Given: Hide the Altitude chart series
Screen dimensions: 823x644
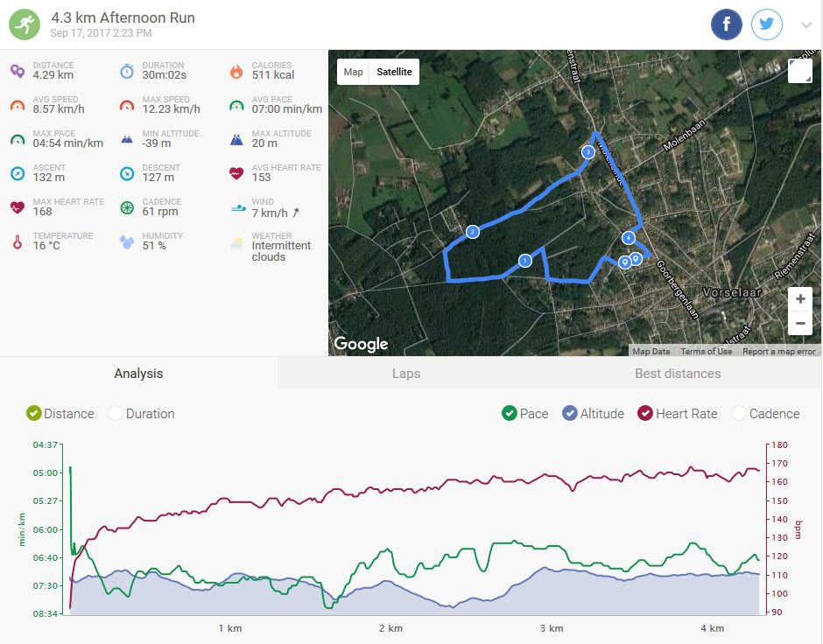Looking at the screenshot, I should coord(569,414).
